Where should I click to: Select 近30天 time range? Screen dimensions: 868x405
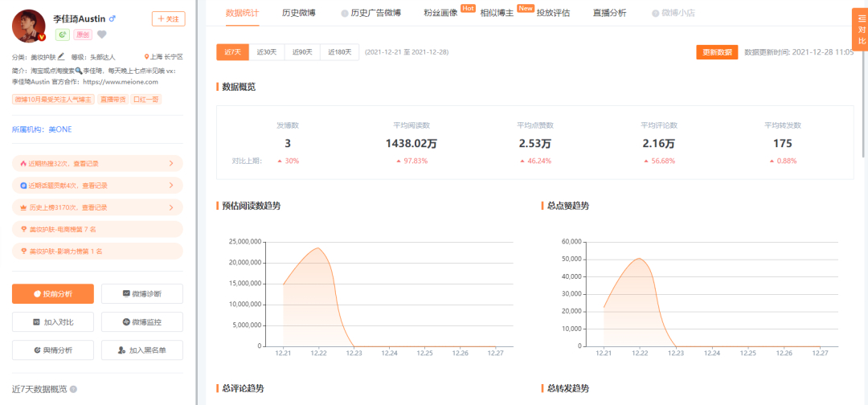tap(267, 52)
